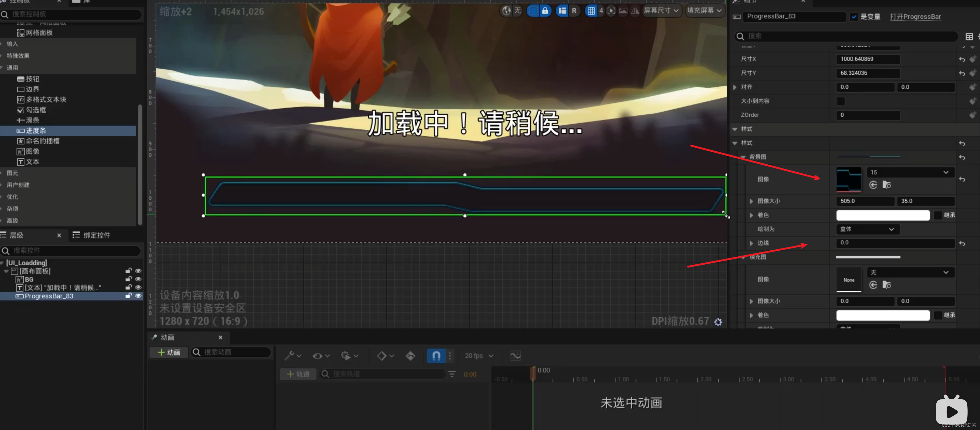Toggle the snapping magnet in the animation toolbar
The image size is (980, 430).
pyautogui.click(x=436, y=356)
